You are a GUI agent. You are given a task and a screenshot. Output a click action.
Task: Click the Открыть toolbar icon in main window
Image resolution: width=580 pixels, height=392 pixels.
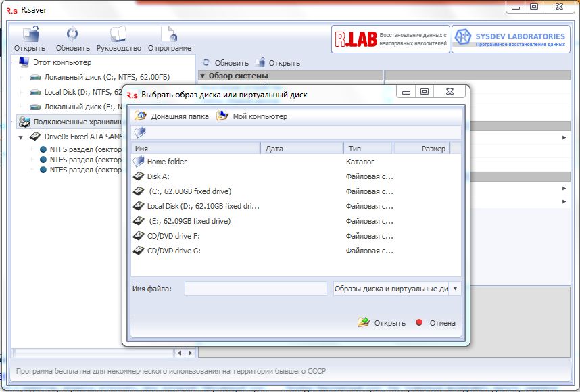pos(30,39)
